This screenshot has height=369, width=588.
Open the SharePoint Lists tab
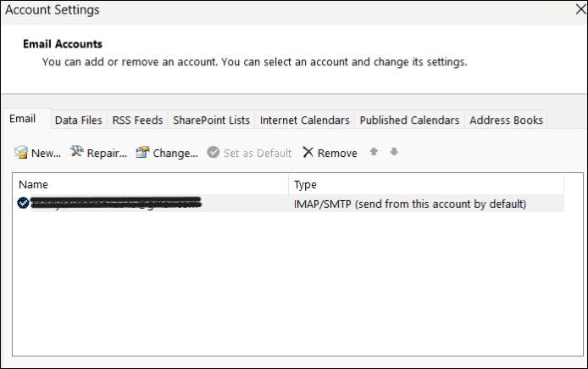pos(211,120)
